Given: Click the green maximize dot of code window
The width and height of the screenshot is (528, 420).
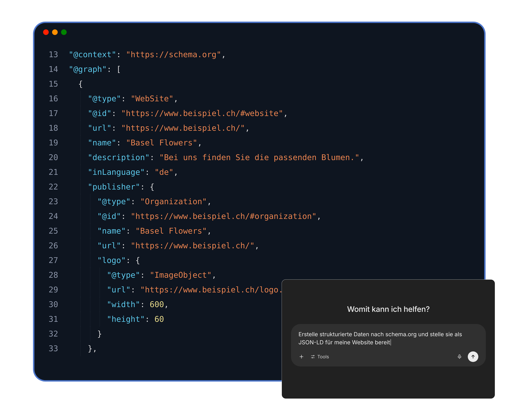Looking at the screenshot, I should (64, 32).
